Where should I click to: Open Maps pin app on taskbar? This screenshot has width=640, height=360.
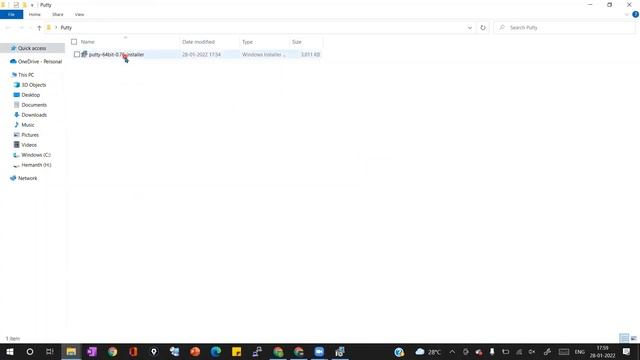coord(154,351)
